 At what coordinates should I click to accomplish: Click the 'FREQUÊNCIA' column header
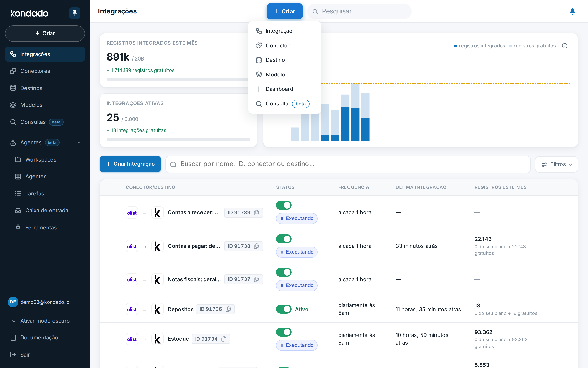354,187
